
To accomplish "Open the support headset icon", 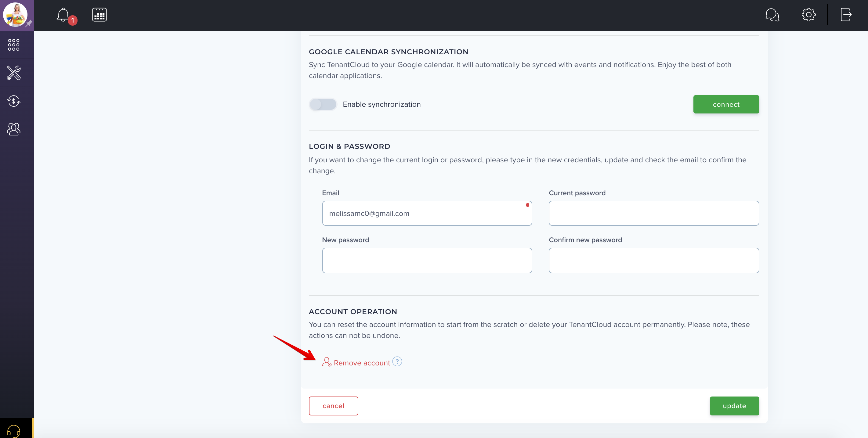I will (x=14, y=431).
